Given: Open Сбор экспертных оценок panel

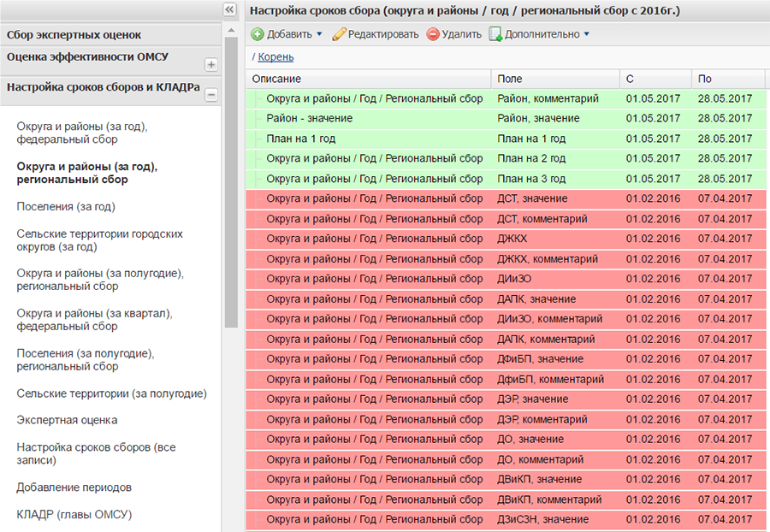Looking at the screenshot, I should pos(74,35).
